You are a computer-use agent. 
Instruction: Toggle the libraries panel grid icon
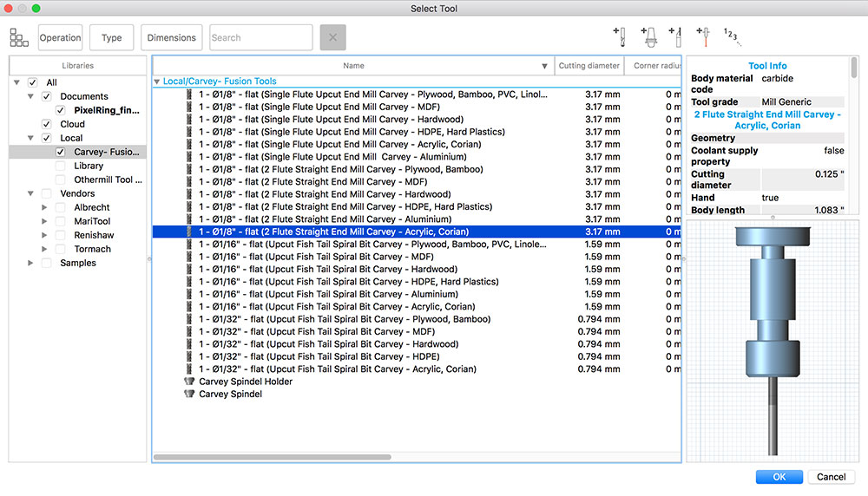coord(19,37)
